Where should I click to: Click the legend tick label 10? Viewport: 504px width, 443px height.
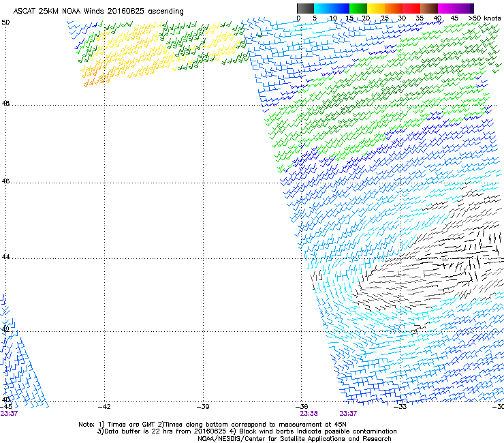click(332, 18)
